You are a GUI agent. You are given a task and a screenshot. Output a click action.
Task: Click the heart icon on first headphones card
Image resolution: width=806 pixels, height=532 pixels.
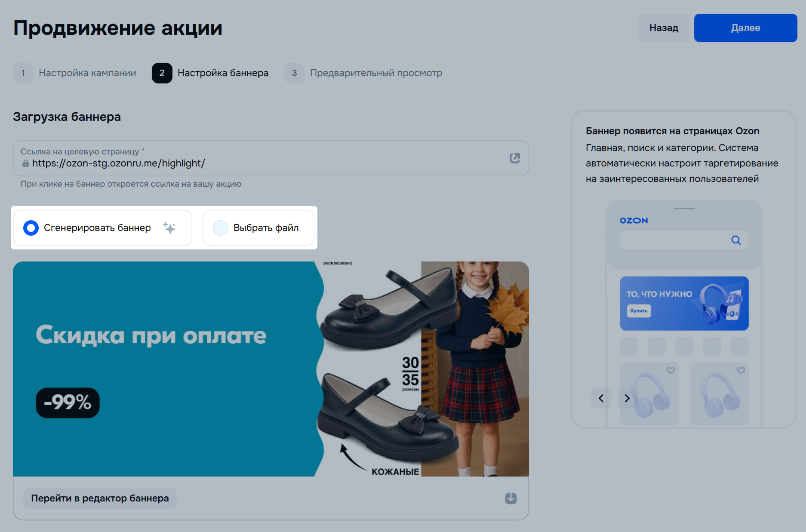pyautogui.click(x=671, y=370)
